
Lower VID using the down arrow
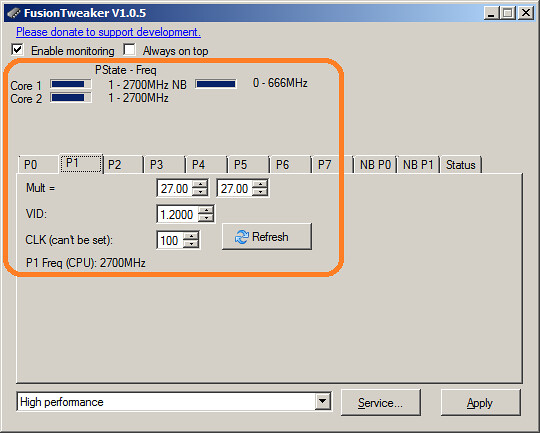coord(206,218)
